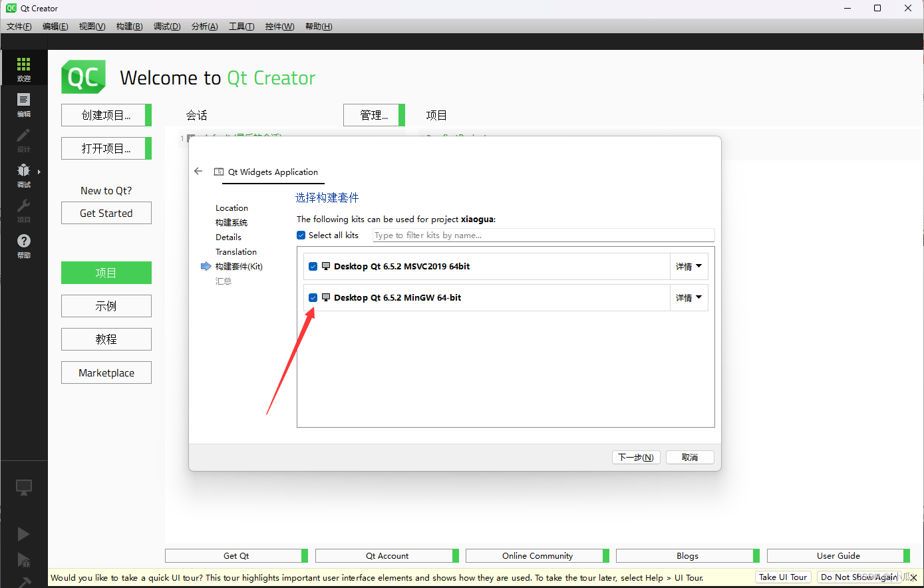Click the kit selector monitor icon

tap(23, 488)
